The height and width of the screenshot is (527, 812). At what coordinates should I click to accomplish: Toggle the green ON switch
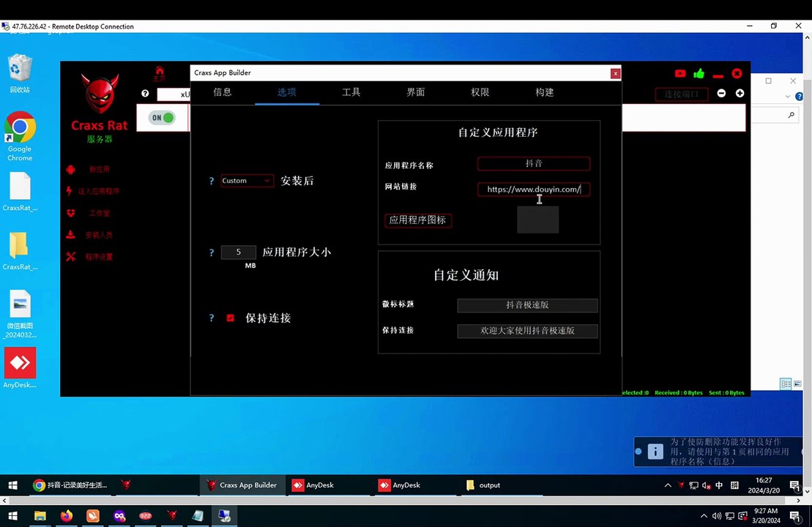(162, 118)
